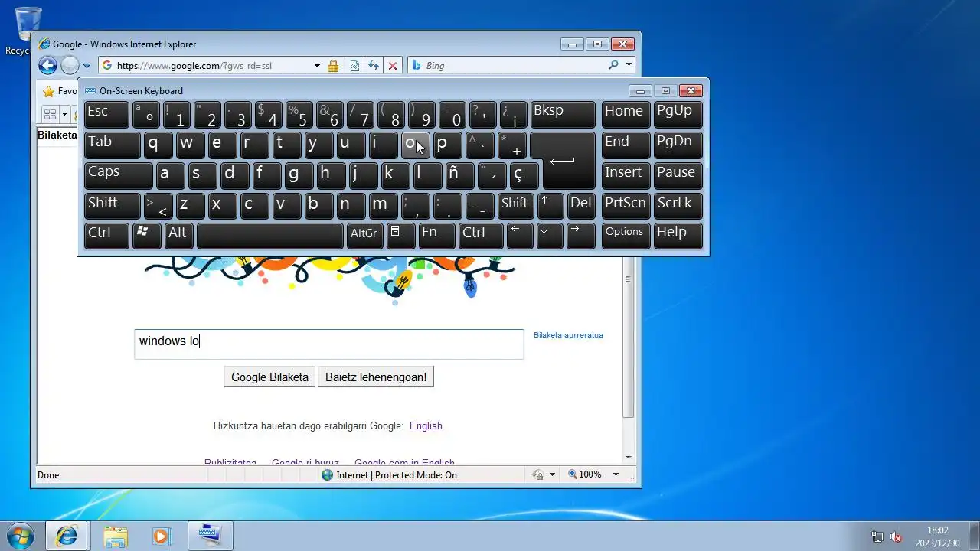Click the Tab key on keyboard
Image resolution: width=980 pixels, height=551 pixels.
coord(112,145)
